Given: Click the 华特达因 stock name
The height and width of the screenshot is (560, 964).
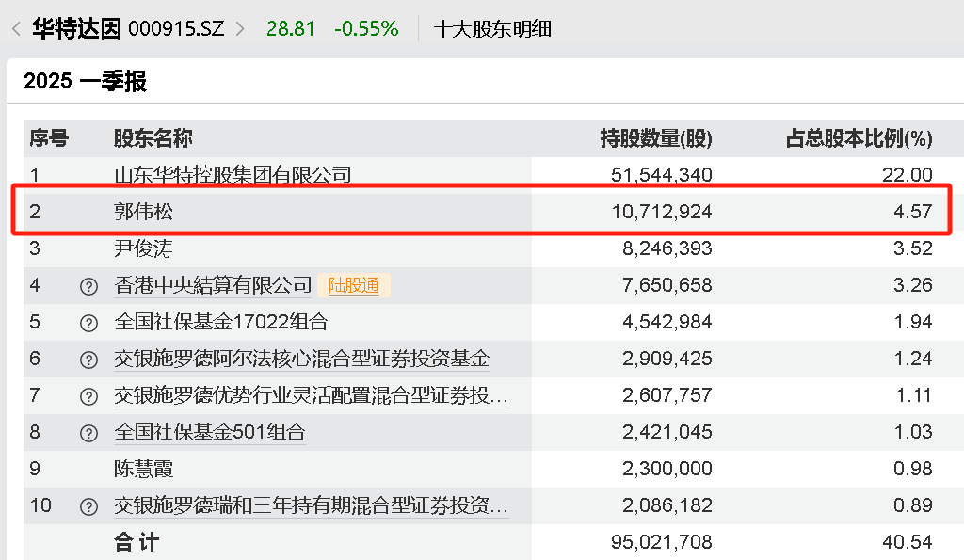Looking at the screenshot, I should point(76,29).
